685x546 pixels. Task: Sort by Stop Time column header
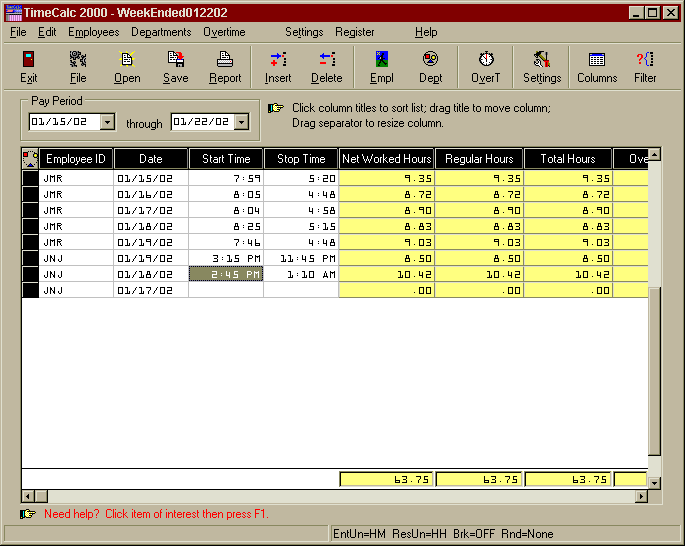pos(301,159)
